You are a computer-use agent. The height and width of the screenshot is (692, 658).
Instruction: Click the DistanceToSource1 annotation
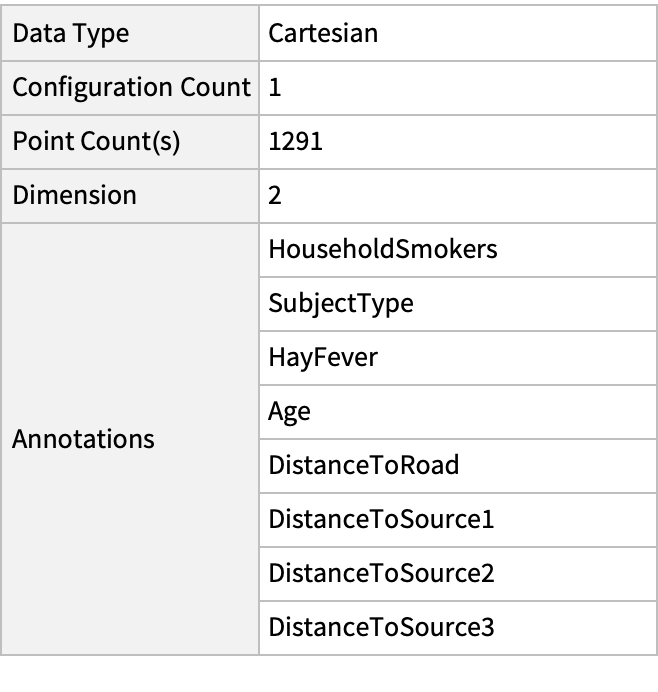[x=381, y=519]
